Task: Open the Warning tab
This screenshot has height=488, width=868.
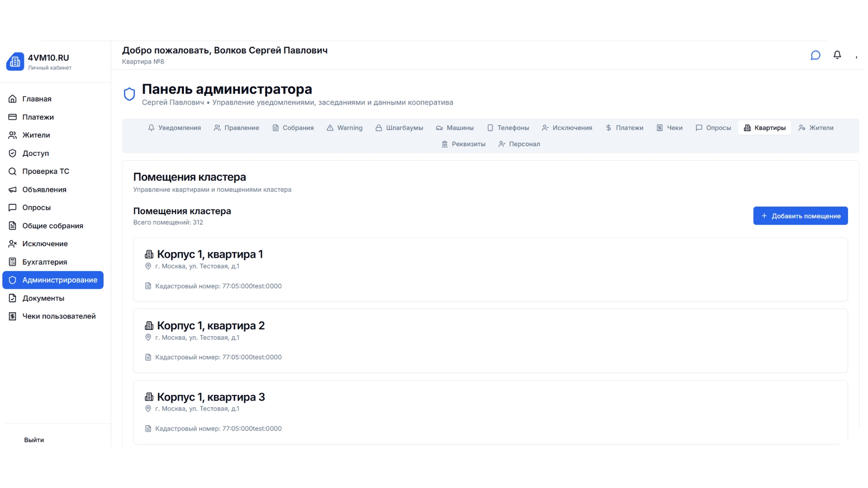Action: tap(344, 128)
